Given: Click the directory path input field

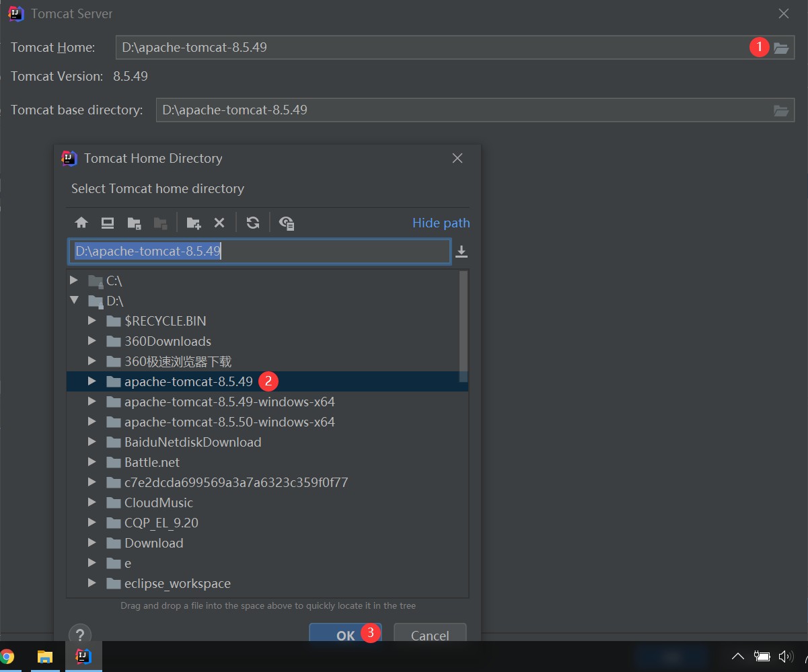Looking at the screenshot, I should (x=259, y=252).
